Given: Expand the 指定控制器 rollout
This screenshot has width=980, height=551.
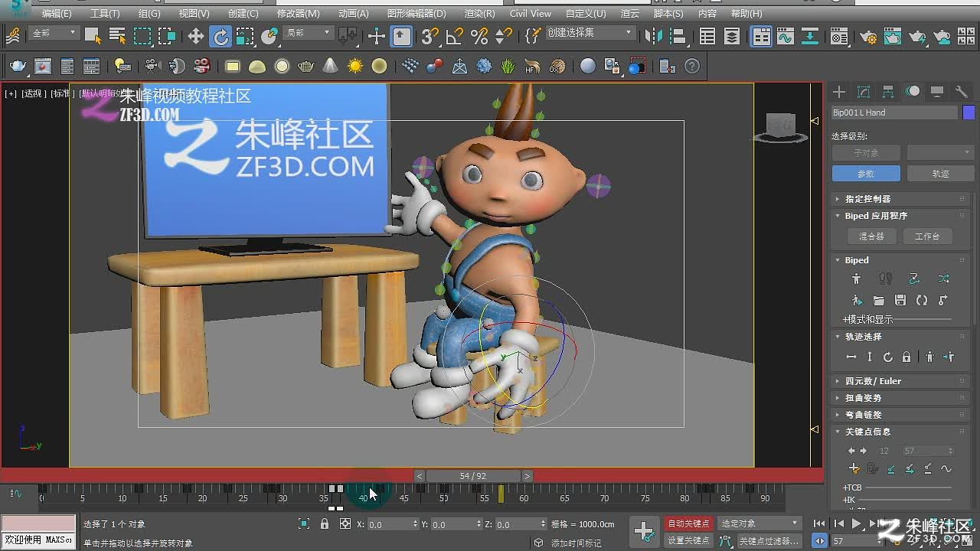Looking at the screenshot, I should pyautogui.click(x=900, y=199).
